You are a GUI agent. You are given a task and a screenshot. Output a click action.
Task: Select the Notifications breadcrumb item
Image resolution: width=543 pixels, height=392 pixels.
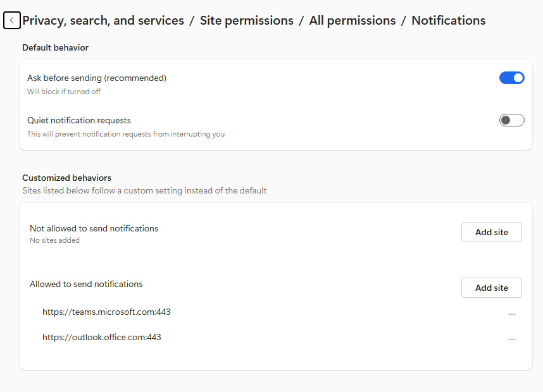pos(448,20)
